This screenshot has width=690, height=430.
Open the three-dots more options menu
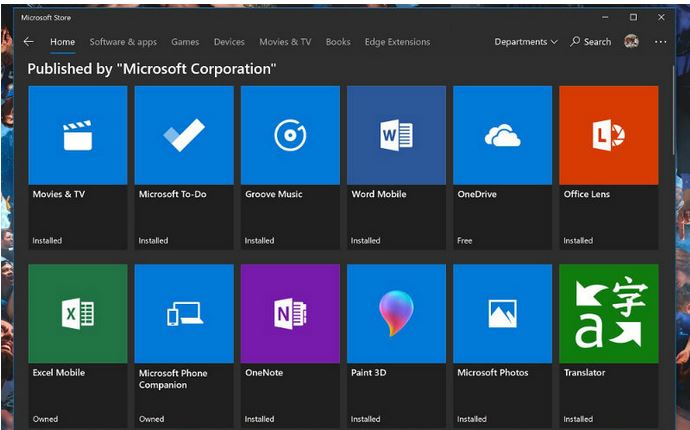pyautogui.click(x=660, y=42)
